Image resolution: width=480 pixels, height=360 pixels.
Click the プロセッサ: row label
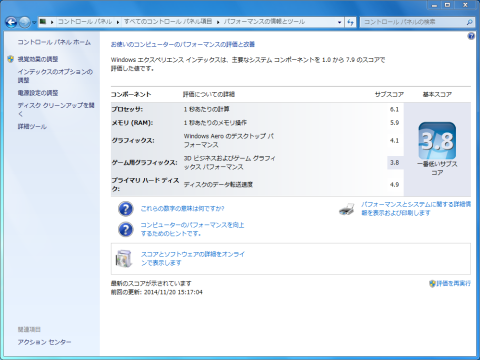point(127,109)
